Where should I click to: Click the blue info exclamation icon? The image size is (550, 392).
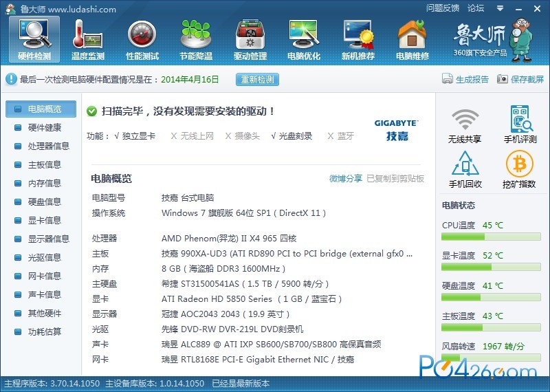[x=11, y=79]
